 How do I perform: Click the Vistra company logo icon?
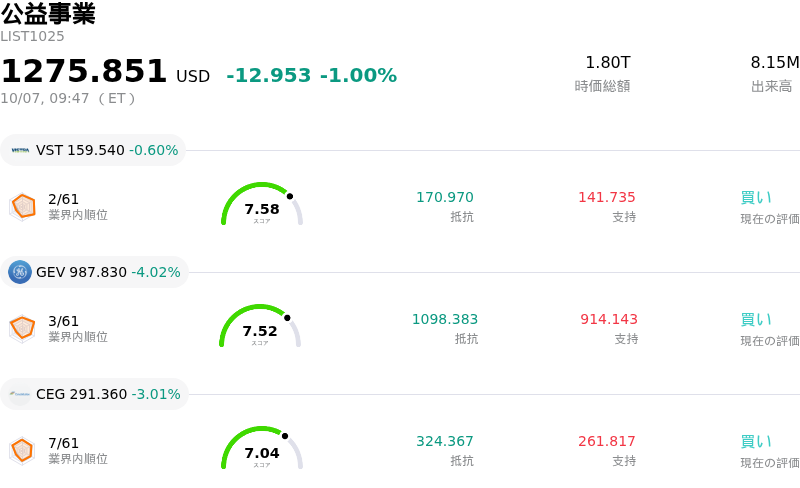click(x=20, y=150)
